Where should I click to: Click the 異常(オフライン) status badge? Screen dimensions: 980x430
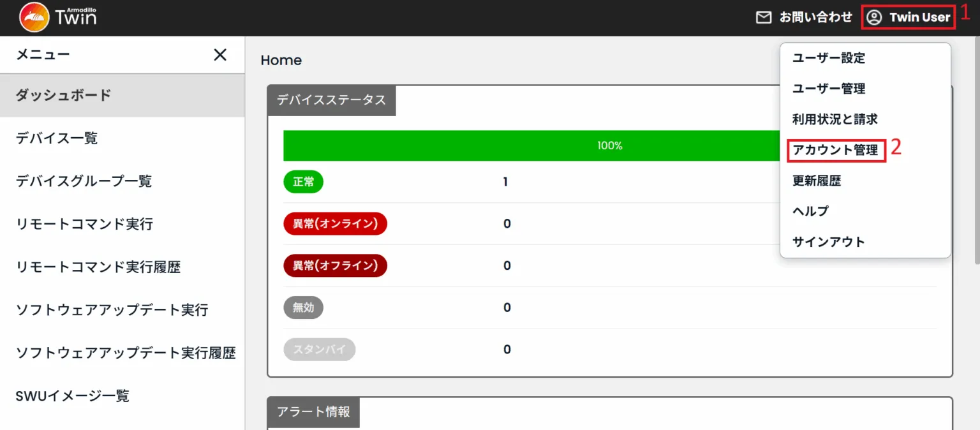[335, 265]
